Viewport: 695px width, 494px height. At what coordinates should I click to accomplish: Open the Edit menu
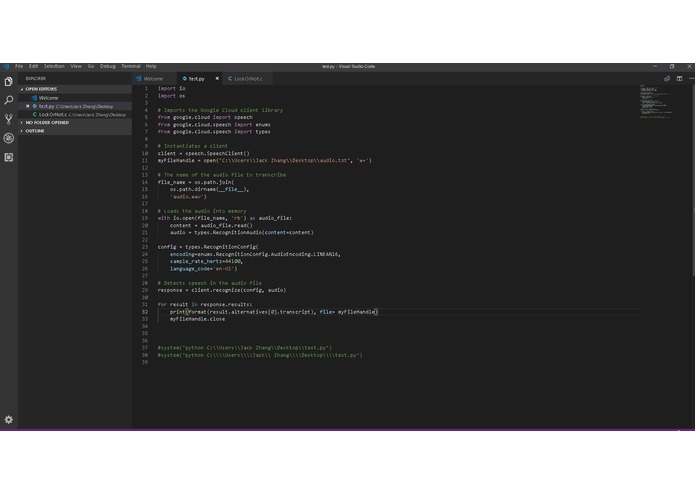tap(34, 66)
